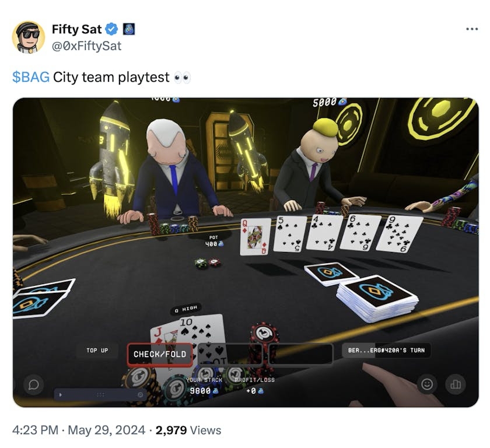This screenshot has width=490, height=448.
Task: Click the settings icon in the chat bar
Action: [x=141, y=394]
